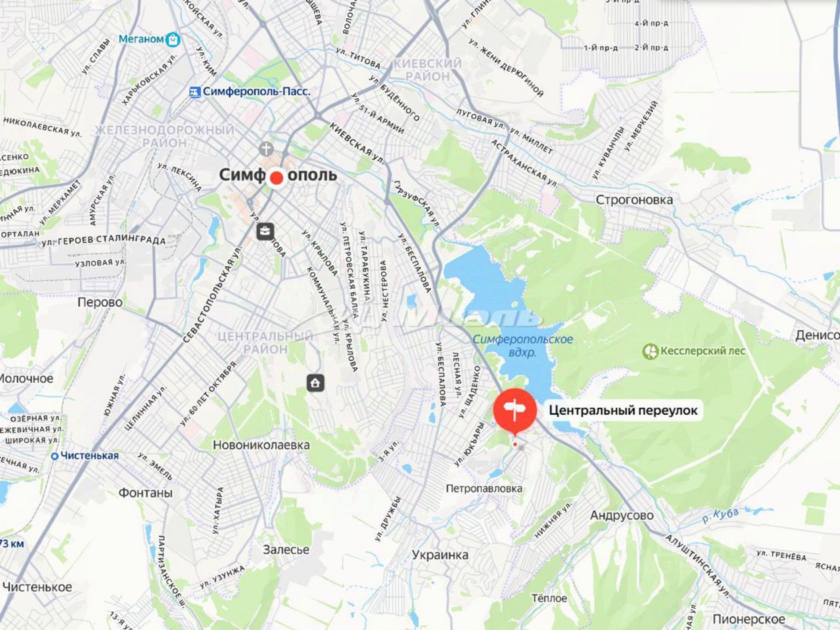Select the Украинка village label

click(x=440, y=555)
